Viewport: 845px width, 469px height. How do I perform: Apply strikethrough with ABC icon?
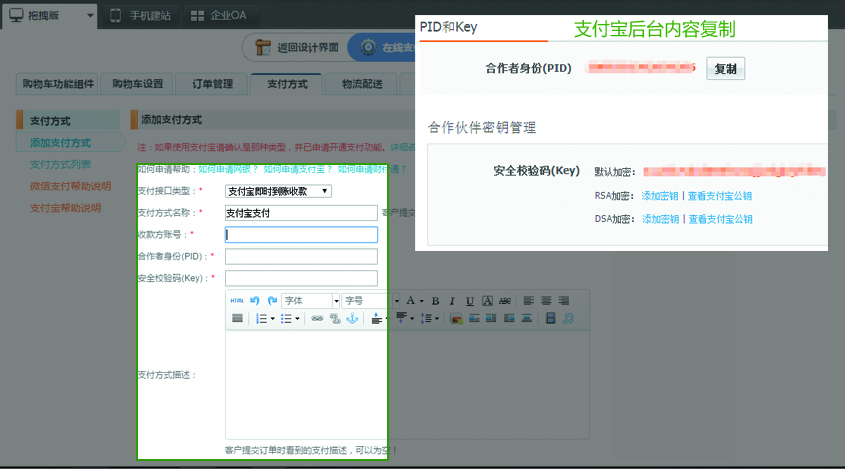pyautogui.click(x=504, y=301)
